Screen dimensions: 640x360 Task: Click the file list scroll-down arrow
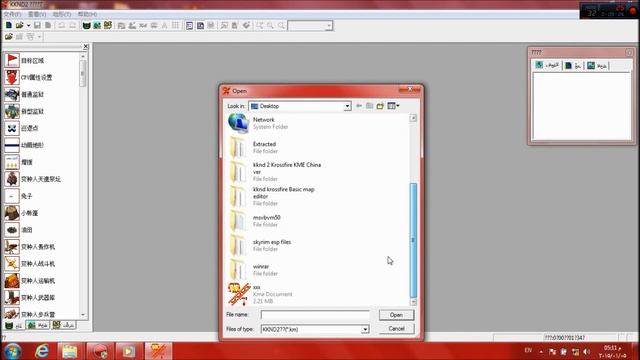click(413, 302)
